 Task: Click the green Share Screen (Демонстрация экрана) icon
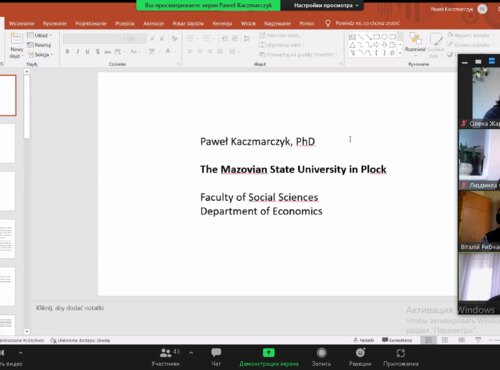[269, 353]
